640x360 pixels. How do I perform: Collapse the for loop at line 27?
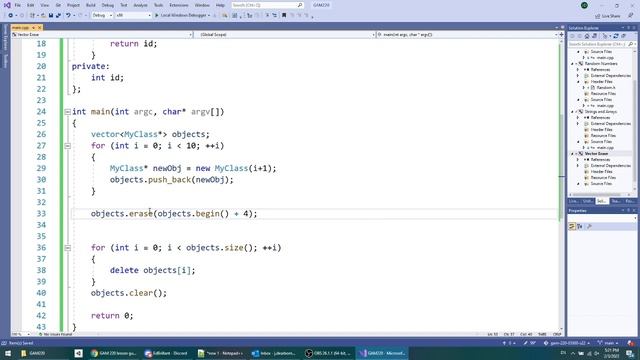point(68,146)
